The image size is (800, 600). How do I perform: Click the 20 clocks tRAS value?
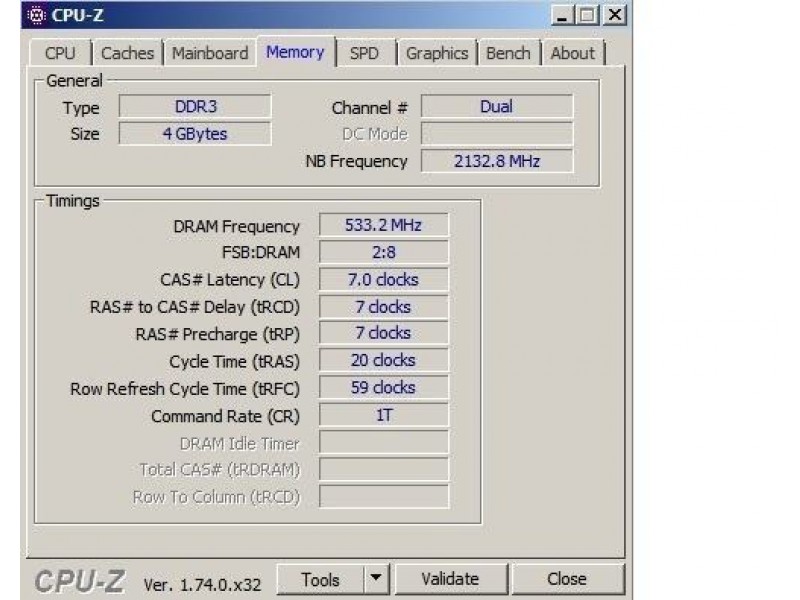(384, 360)
